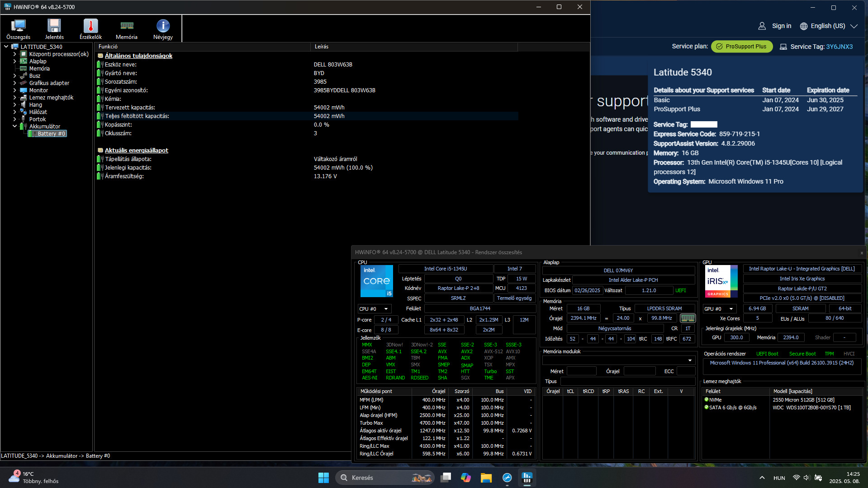Close the Rendszer összesítés summary window
Image resolution: width=868 pixels, height=488 pixels.
(x=862, y=253)
